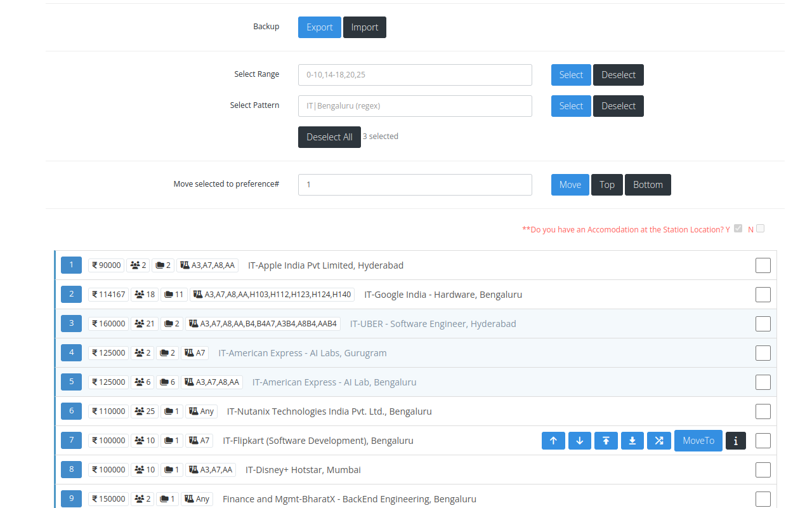
Task: Click the Import backup button
Action: (x=365, y=27)
